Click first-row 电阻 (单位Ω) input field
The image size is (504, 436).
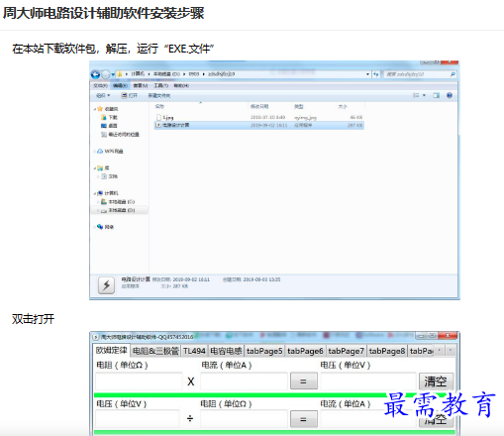[x=139, y=381]
